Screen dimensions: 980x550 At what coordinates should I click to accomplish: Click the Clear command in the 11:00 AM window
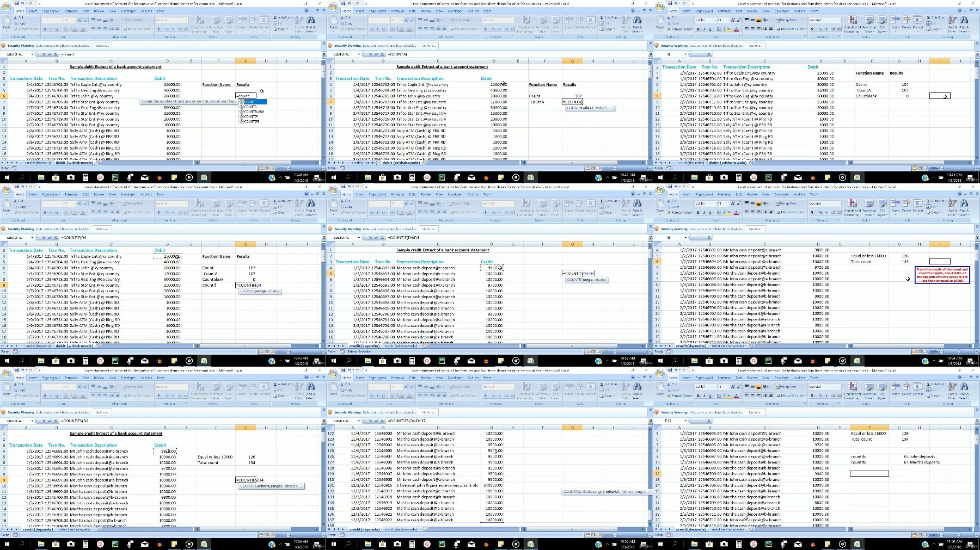point(934,395)
